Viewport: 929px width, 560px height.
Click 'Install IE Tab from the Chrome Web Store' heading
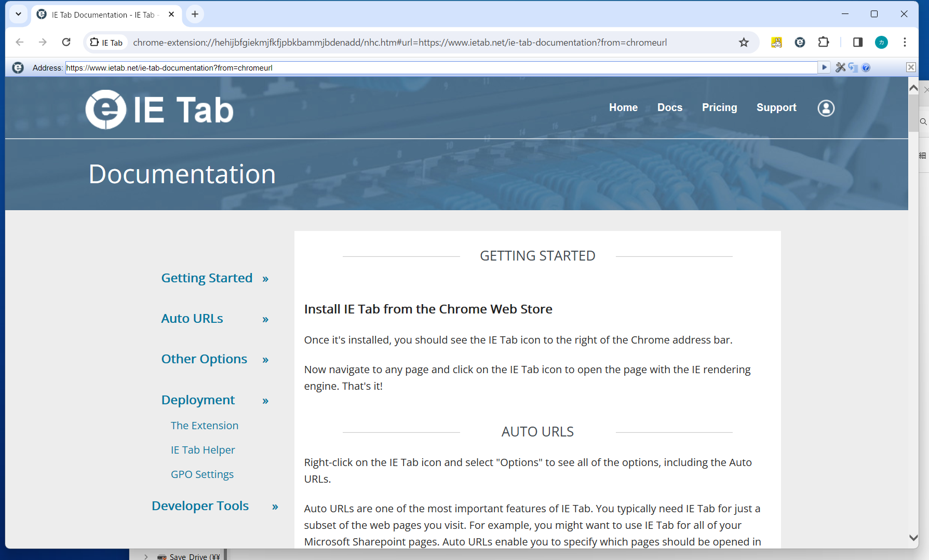coord(428,309)
